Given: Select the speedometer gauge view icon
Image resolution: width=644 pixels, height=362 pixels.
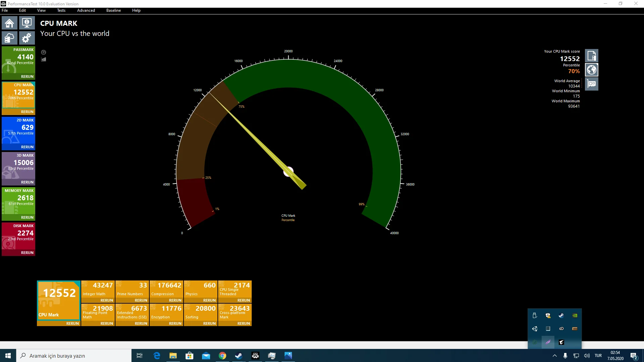Looking at the screenshot, I should (x=44, y=52).
